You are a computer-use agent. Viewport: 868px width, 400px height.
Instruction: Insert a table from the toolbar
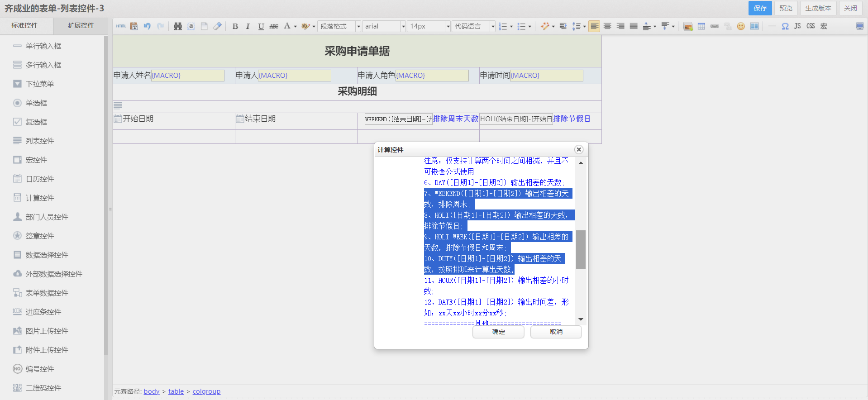[701, 26]
